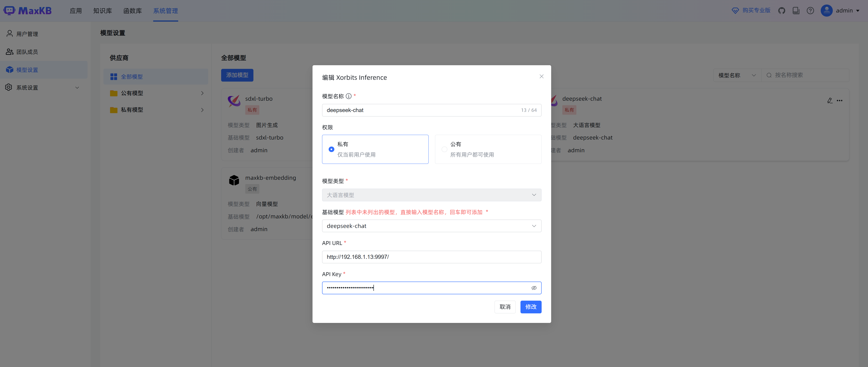Click the edit pencil on deepseek-chat card
868x367 pixels.
click(x=830, y=100)
